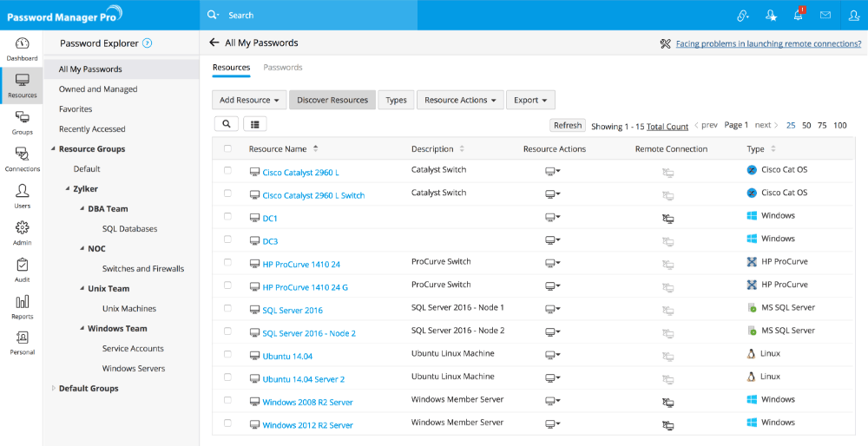The width and height of the screenshot is (868, 446).
Task: Open the Export dropdown
Action: point(530,100)
